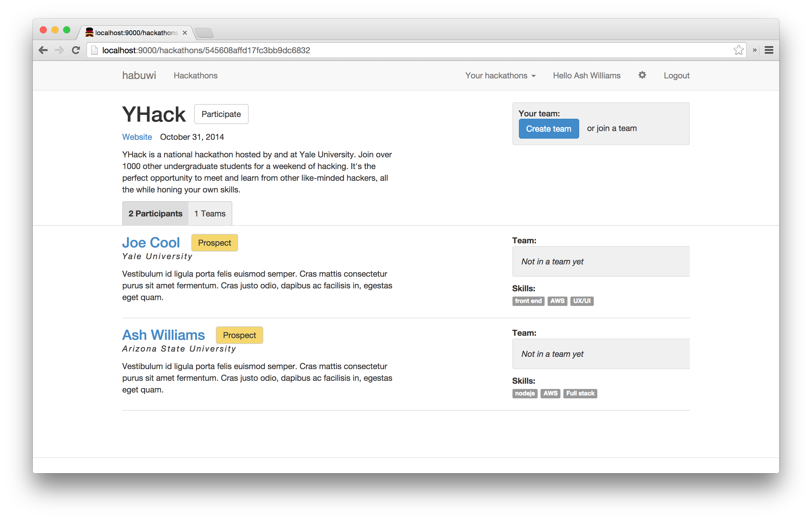
Task: Go to Hackathons nav item
Action: click(195, 76)
